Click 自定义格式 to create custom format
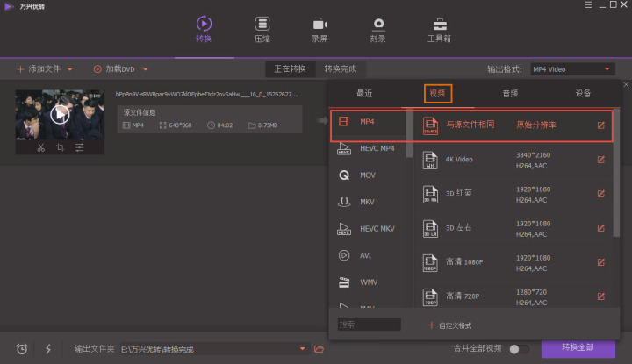 tap(449, 325)
